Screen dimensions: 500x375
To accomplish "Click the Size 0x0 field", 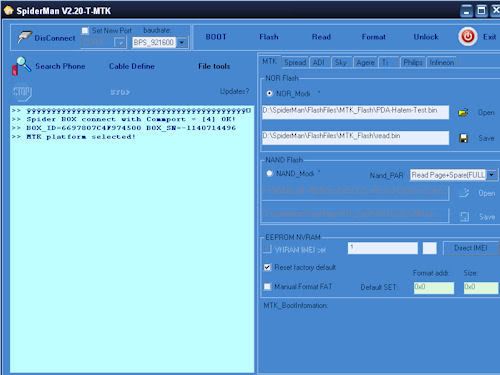I will pos(481,288).
